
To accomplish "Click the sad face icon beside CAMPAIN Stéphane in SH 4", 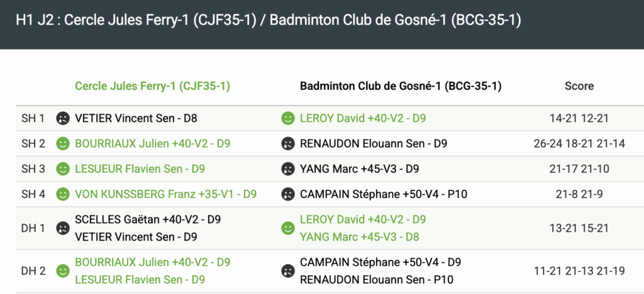I will coord(287,194).
